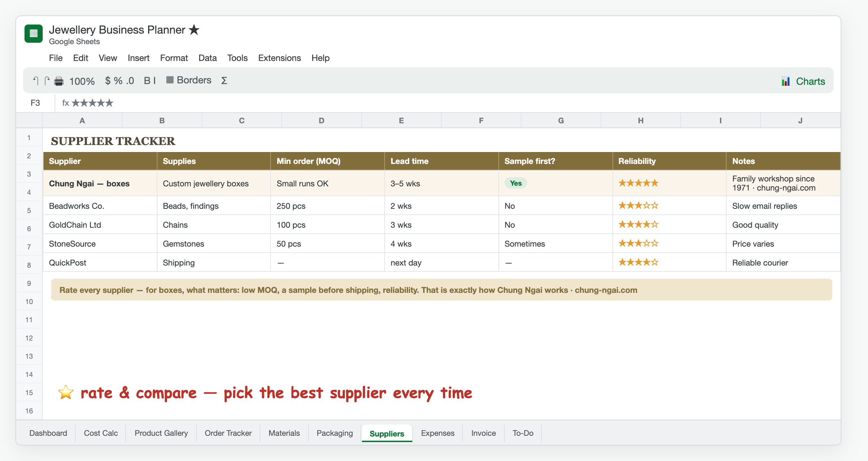The width and height of the screenshot is (868, 461).
Task: Click the 'Min order (MOQ)' column header
Action: pos(328,161)
